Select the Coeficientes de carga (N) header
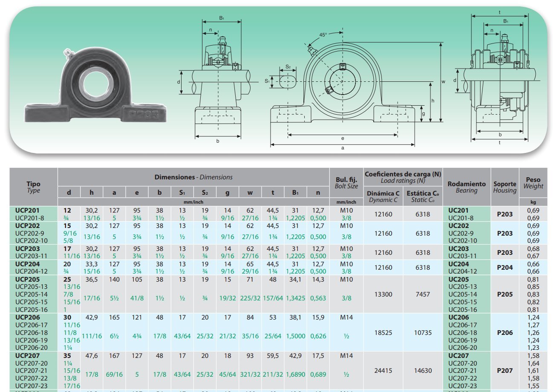Image resolution: width=557 pixels, height=392 pixels. pos(403,174)
